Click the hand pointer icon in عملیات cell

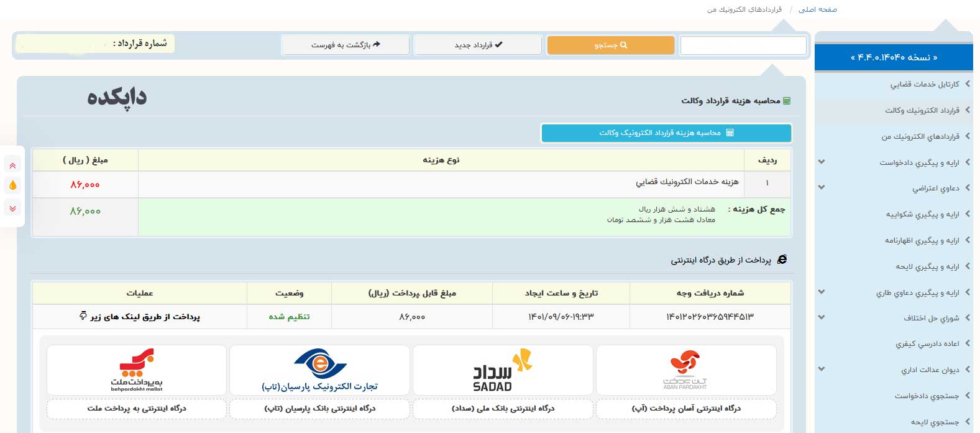(83, 316)
